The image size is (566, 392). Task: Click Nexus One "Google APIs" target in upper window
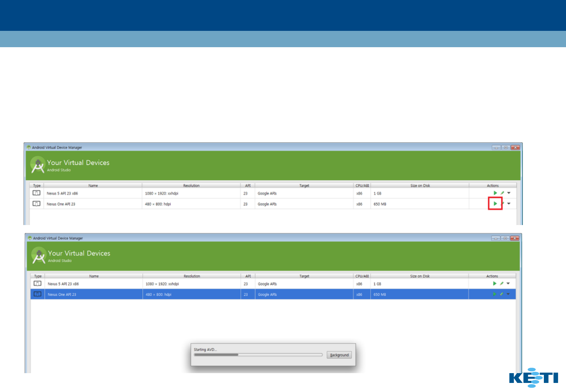click(267, 204)
